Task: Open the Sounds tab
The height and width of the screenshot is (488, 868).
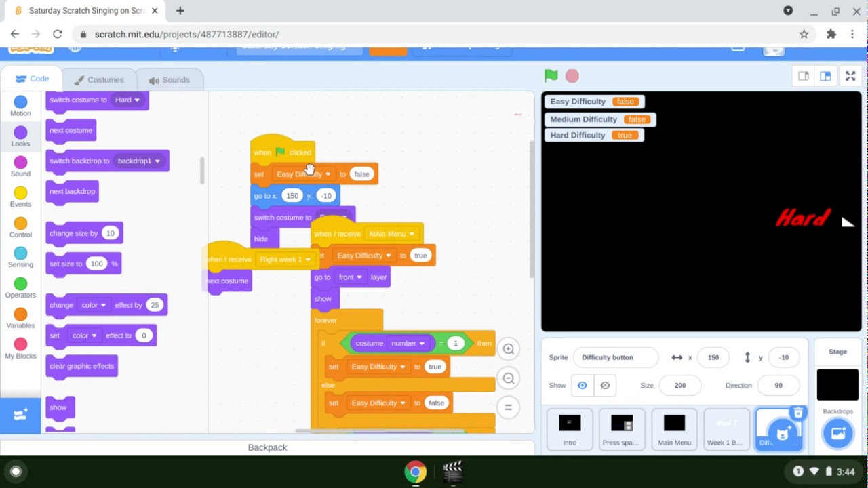Action: (x=170, y=79)
